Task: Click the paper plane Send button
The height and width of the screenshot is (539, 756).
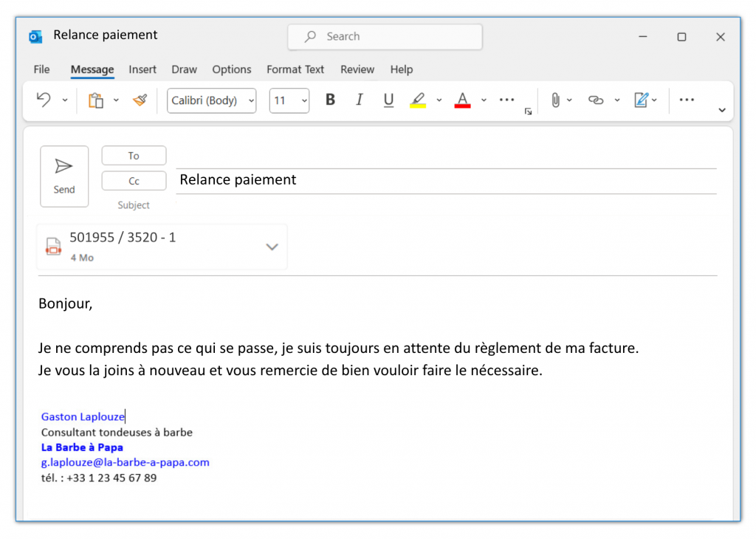Action: tap(64, 176)
